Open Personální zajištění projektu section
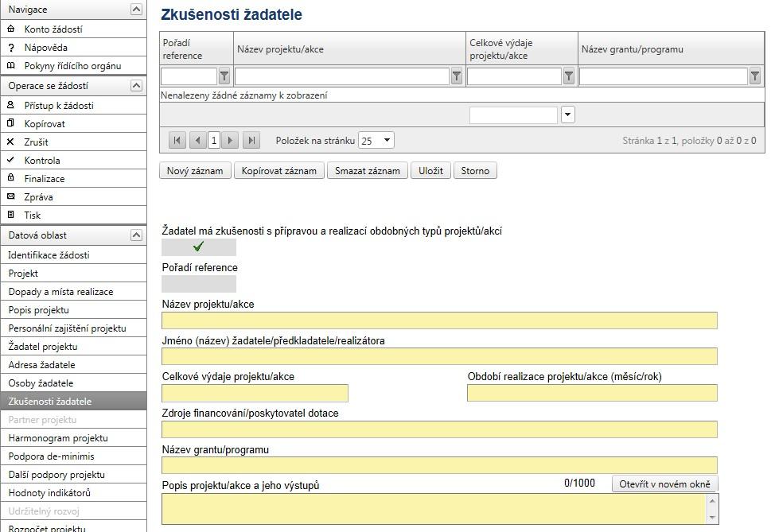Screen dimensions: 775x532 click(74, 328)
